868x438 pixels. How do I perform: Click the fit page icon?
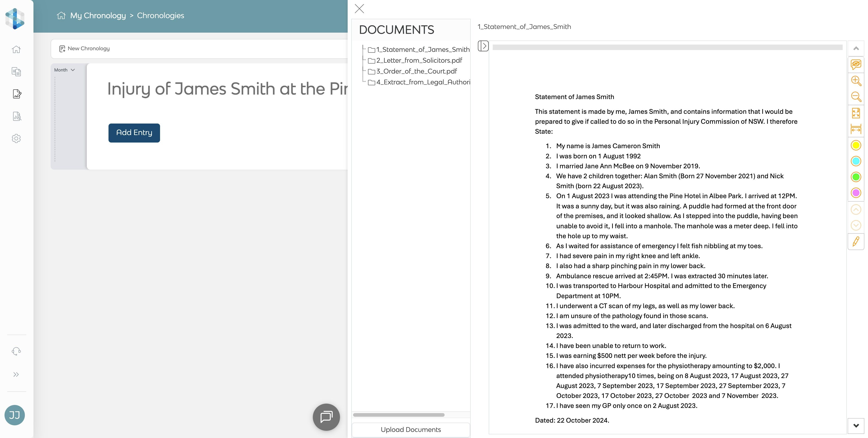[856, 113]
